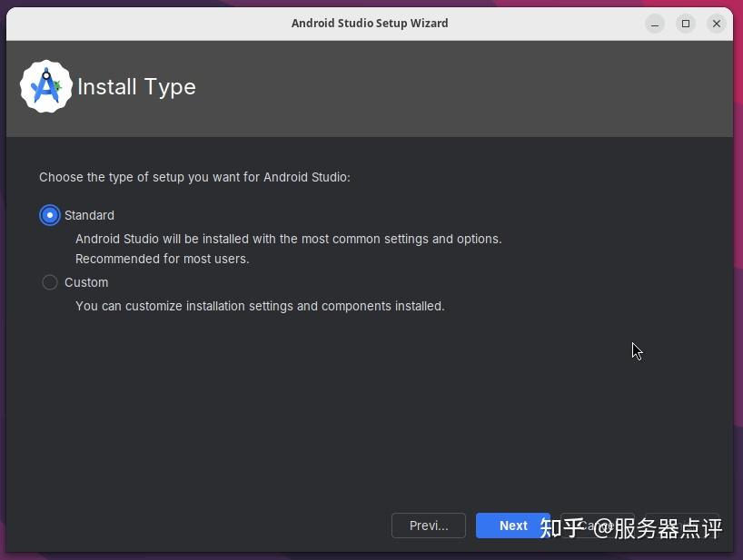Click the Custom installation description line
The image size is (743, 560).
click(x=259, y=306)
